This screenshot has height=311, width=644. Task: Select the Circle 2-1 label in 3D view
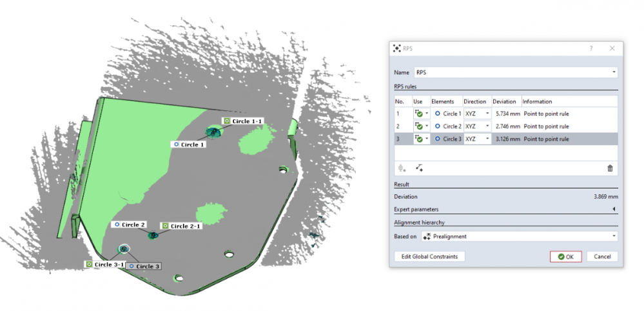182,226
